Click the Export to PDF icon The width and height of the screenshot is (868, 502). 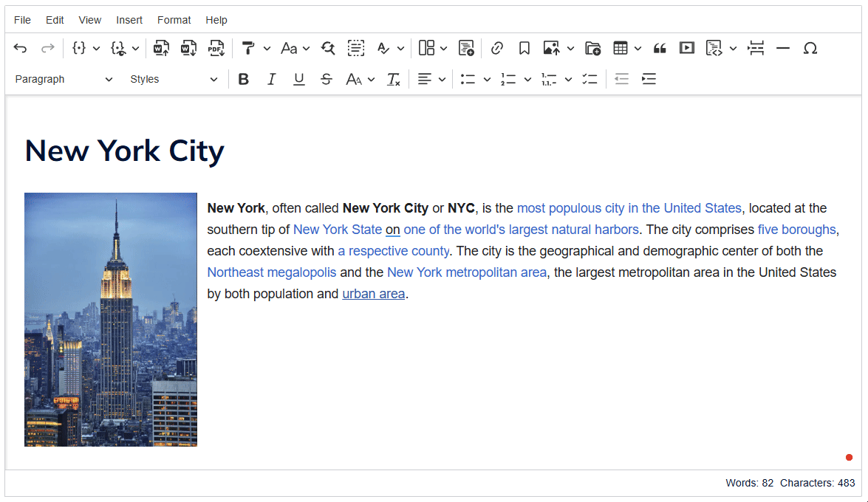pos(216,49)
